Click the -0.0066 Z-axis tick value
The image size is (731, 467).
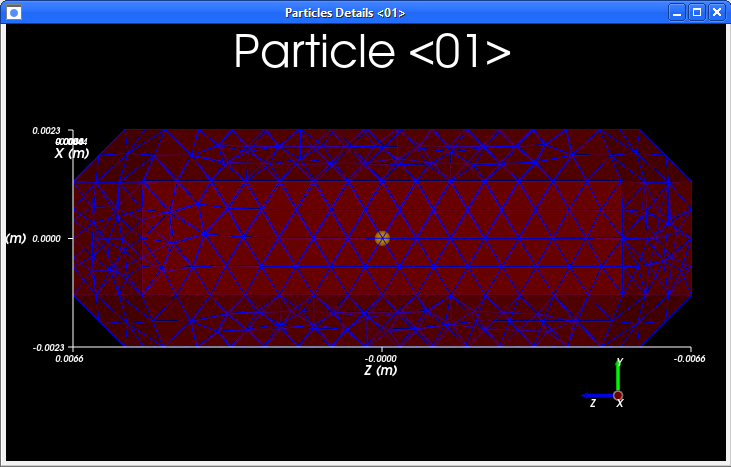[690, 359]
